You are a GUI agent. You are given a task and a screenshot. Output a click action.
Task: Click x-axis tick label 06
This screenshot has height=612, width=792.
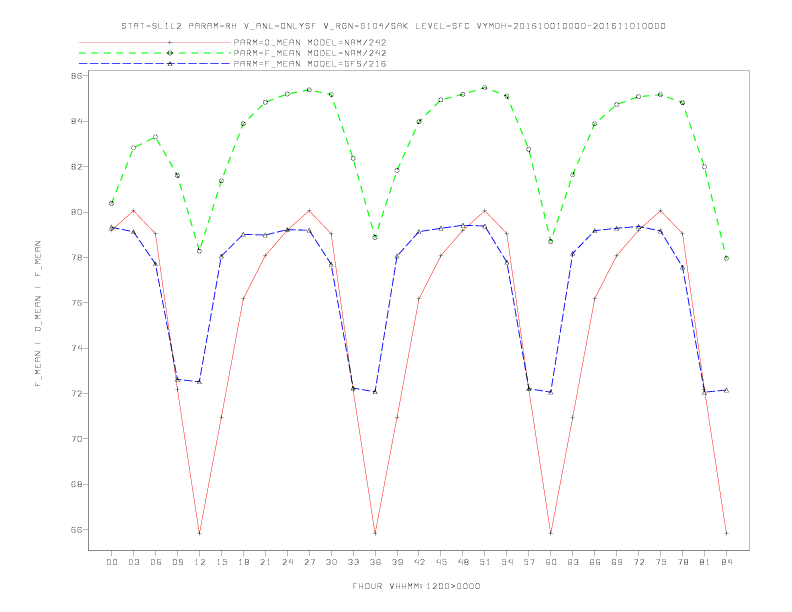click(x=156, y=562)
